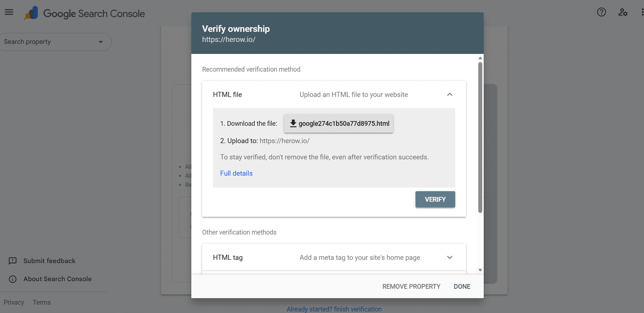The image size is (644, 313).
Task: Download the google274c1b50a77d8975.html file
Action: [344, 124]
